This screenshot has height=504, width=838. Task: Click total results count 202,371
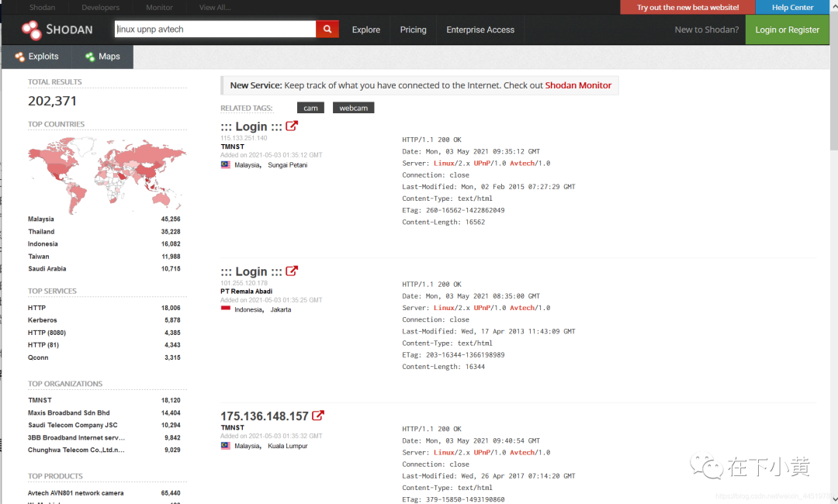point(53,101)
